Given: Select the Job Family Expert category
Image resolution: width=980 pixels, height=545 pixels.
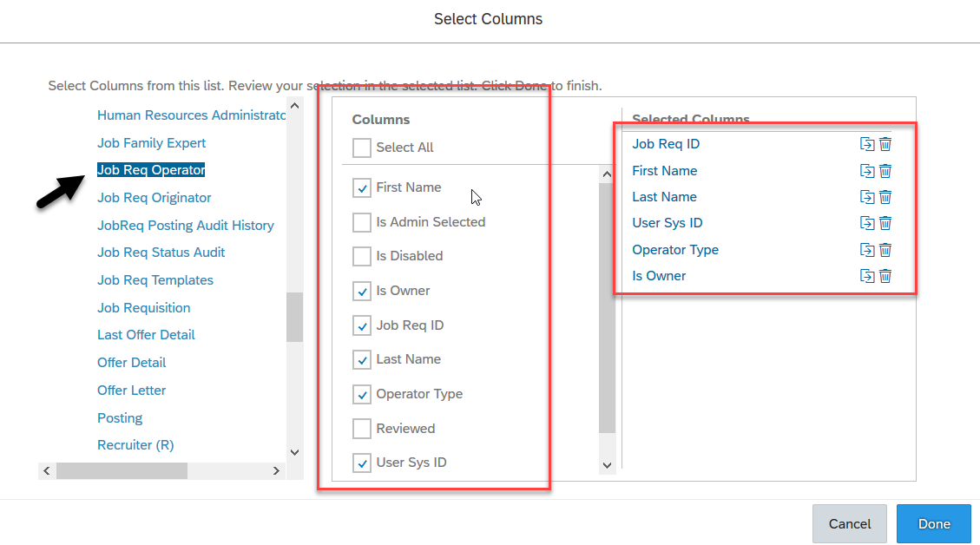Looking at the screenshot, I should 151,143.
